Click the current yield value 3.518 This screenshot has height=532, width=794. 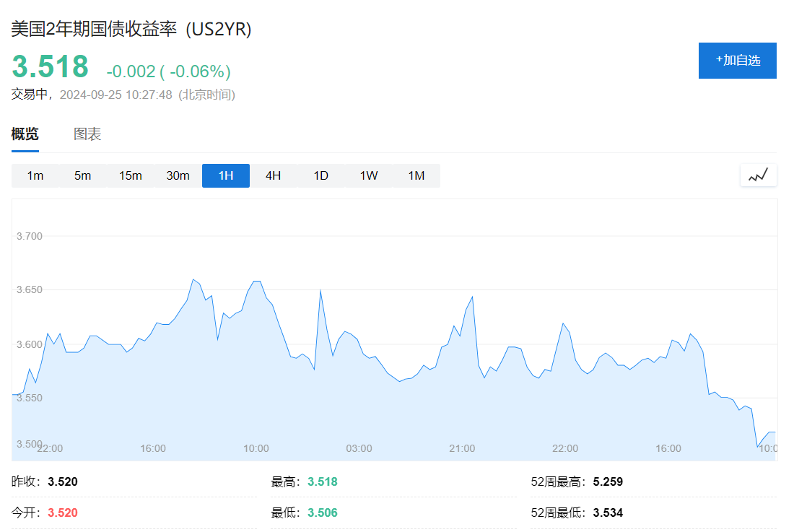tap(50, 67)
